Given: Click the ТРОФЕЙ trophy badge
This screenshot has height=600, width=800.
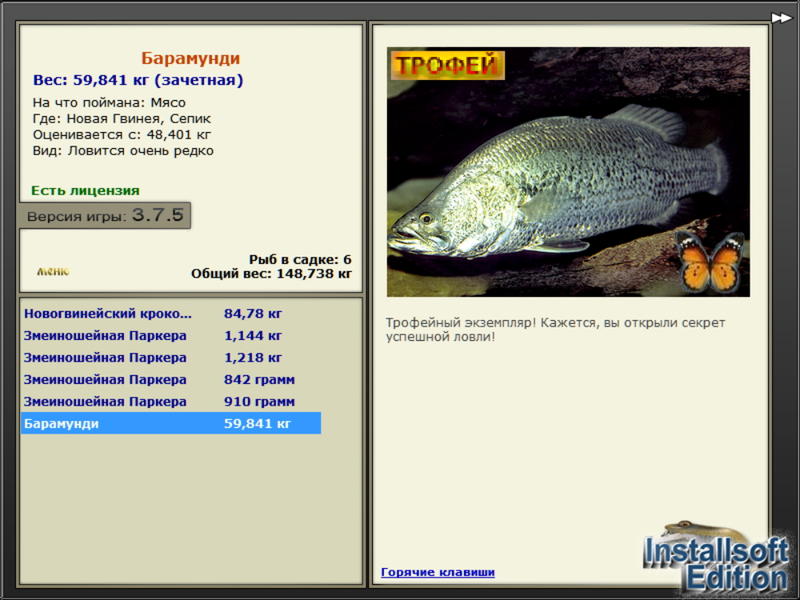Looking at the screenshot, I should (x=447, y=65).
